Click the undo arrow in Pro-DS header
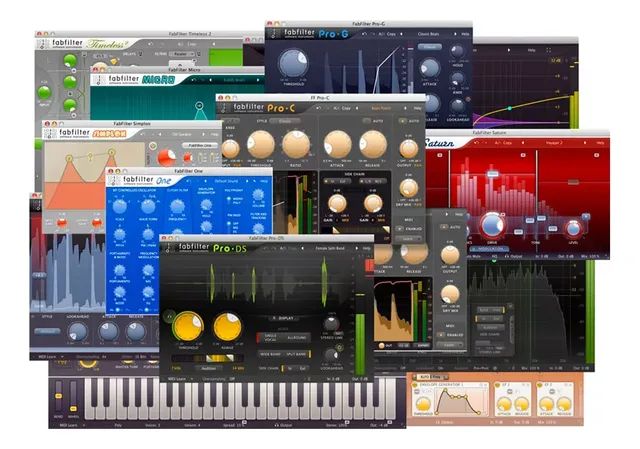The width and height of the screenshot is (640, 449). pyautogui.click(x=266, y=248)
